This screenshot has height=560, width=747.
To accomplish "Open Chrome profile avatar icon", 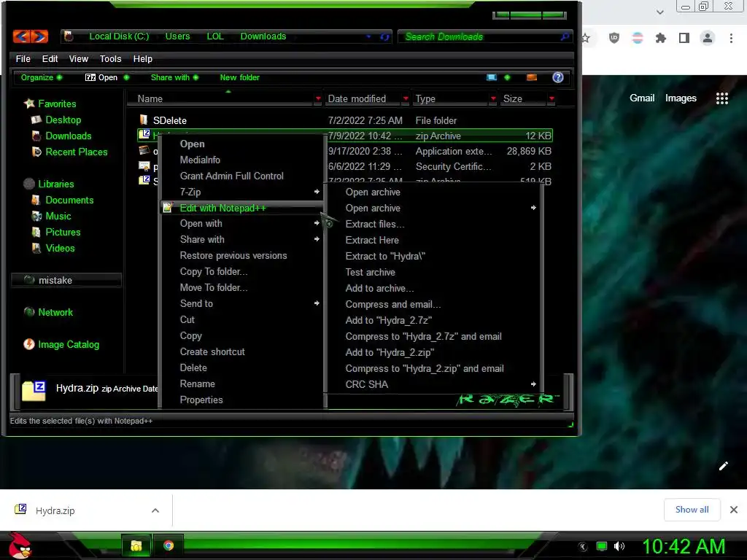I will tap(708, 38).
